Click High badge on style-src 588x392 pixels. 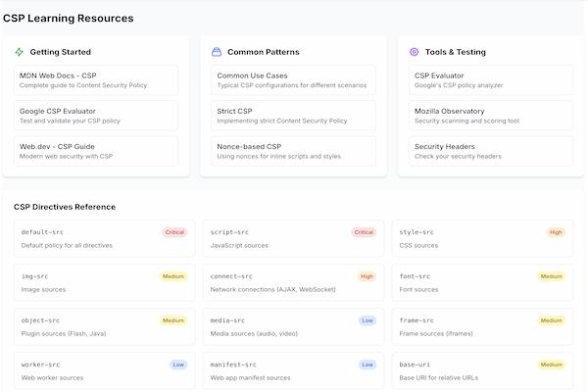coord(556,232)
